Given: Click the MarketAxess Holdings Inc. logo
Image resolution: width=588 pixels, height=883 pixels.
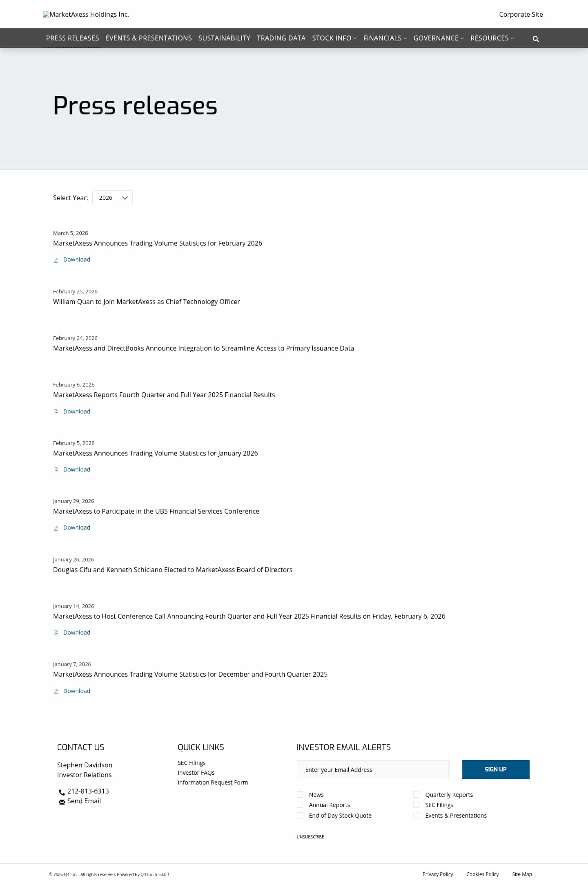Looking at the screenshot, I should [86, 14].
